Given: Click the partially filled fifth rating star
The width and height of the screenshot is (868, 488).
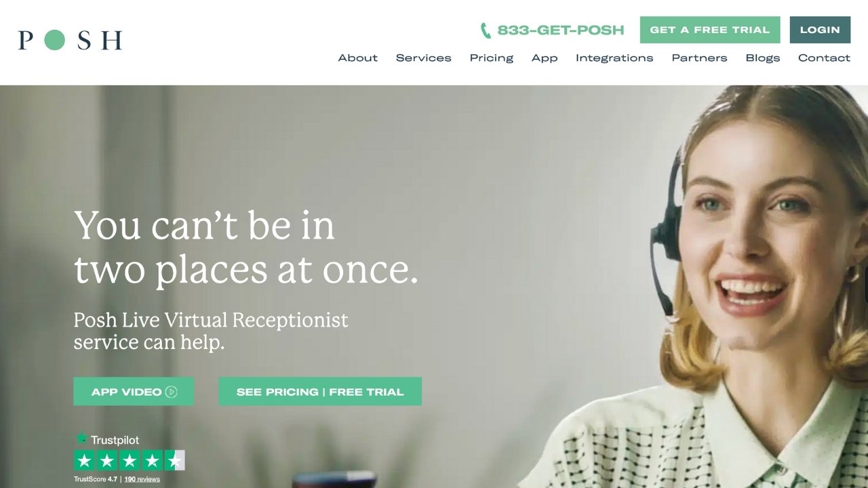Looking at the screenshot, I should click(x=175, y=461).
